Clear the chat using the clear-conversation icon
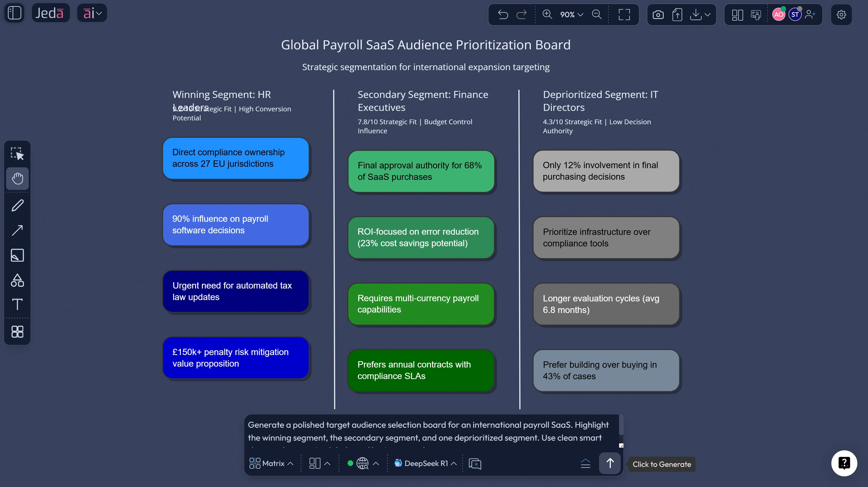Screen dimensions: 868x487 [x=475, y=463]
